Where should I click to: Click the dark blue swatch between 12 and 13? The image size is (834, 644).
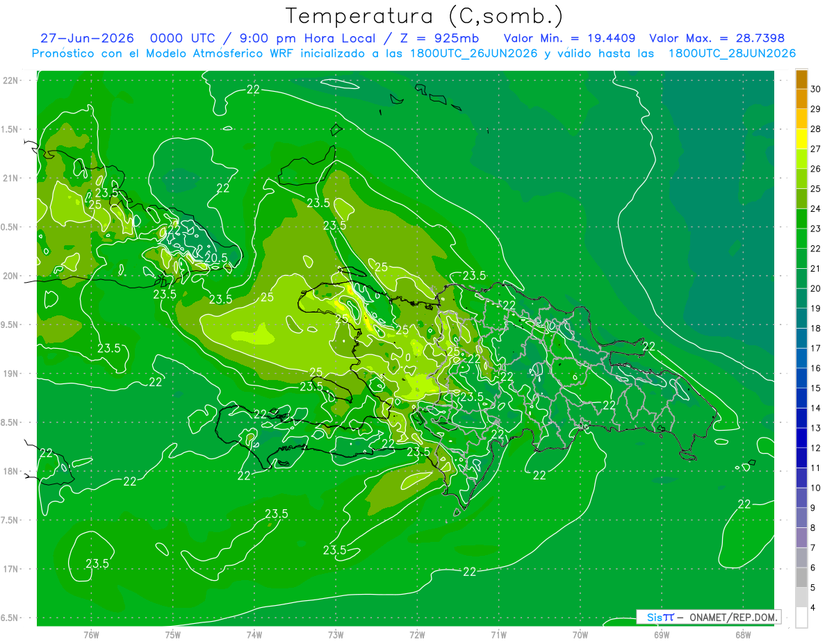click(801, 438)
